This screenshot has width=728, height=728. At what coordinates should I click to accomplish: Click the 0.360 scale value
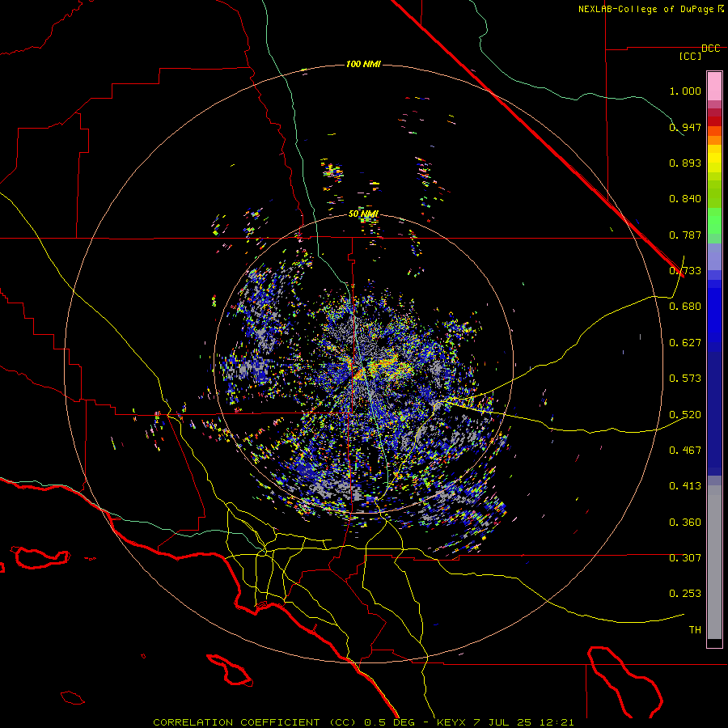pos(685,522)
